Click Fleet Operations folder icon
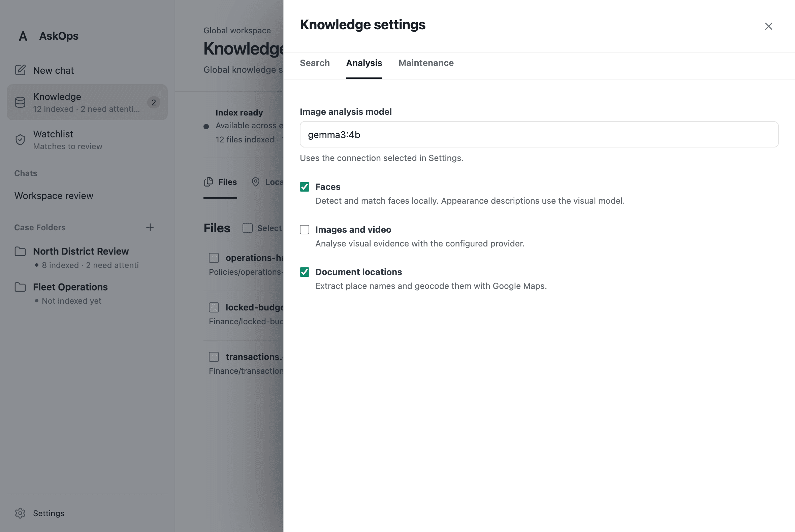Image resolution: width=795 pixels, height=532 pixels. click(x=20, y=287)
